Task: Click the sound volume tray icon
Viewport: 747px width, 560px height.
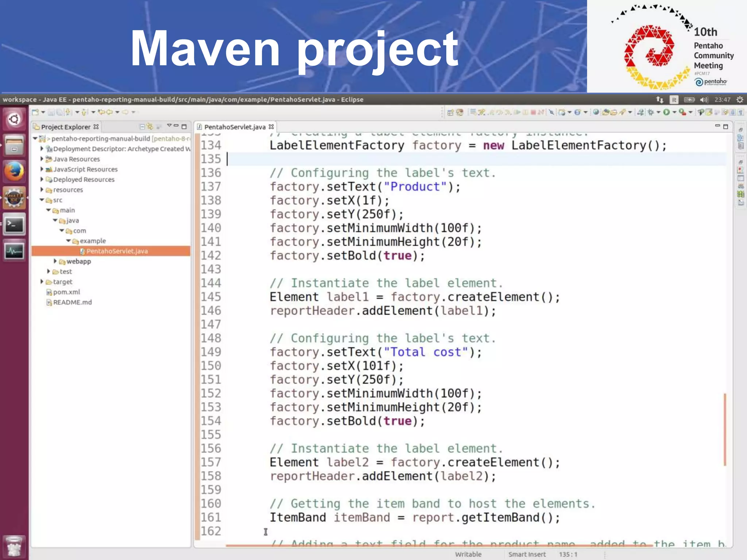Action: pyautogui.click(x=704, y=100)
